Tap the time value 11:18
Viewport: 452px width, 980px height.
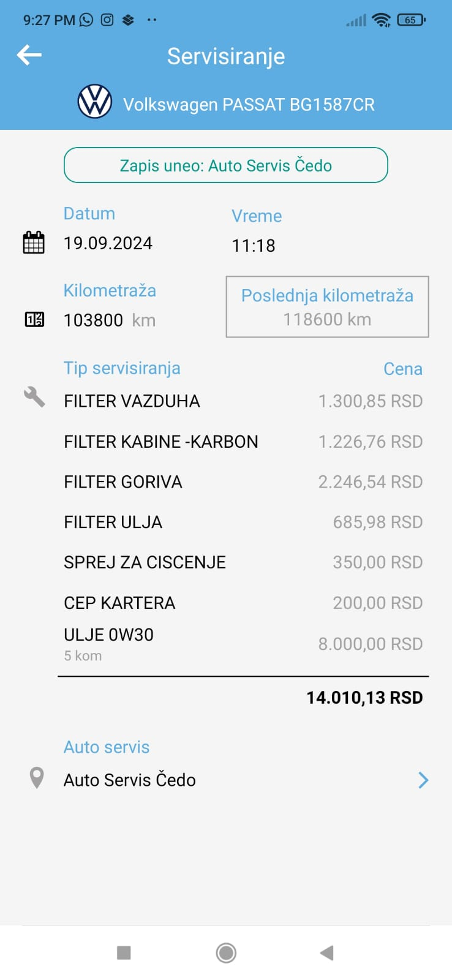point(254,246)
